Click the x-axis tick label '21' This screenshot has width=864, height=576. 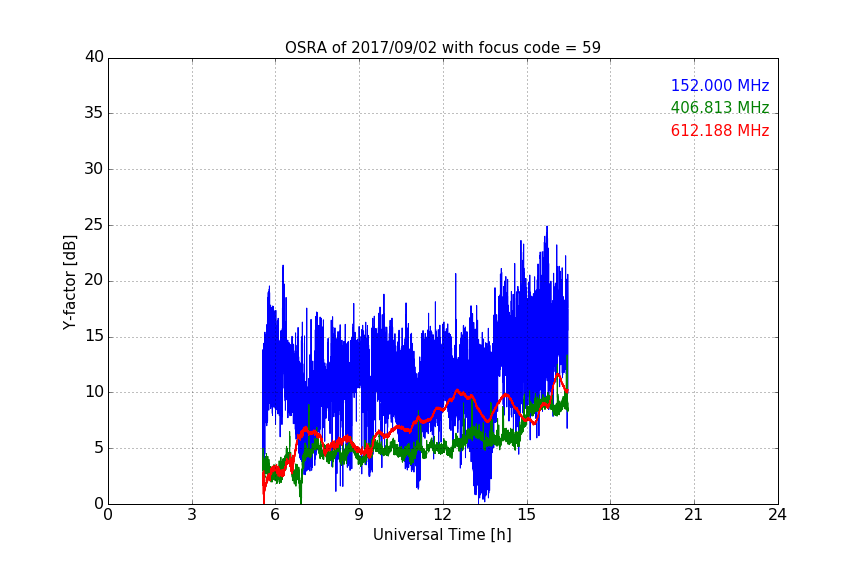[694, 515]
